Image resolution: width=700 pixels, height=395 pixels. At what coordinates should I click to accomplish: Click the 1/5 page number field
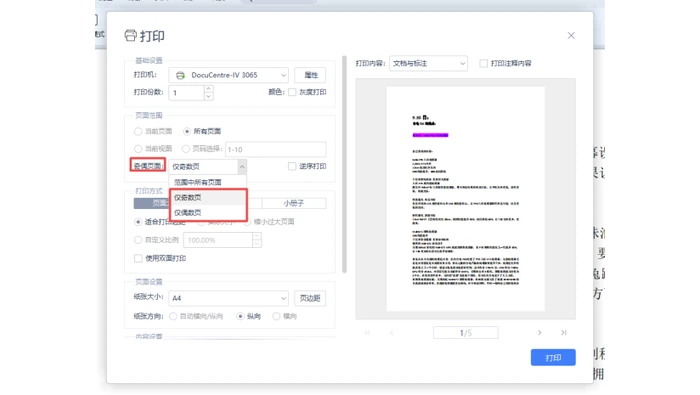click(465, 333)
